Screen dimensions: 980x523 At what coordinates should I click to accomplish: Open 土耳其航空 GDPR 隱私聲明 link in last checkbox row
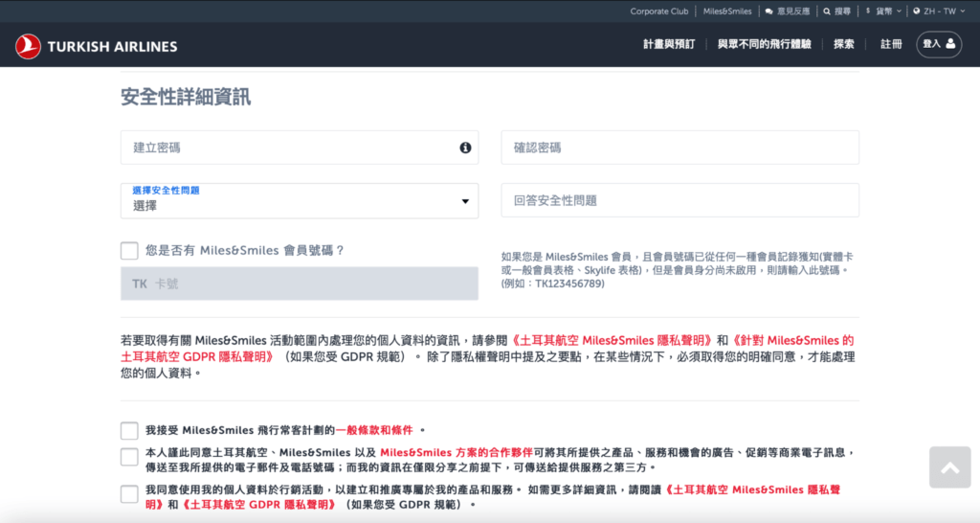[x=258, y=505]
